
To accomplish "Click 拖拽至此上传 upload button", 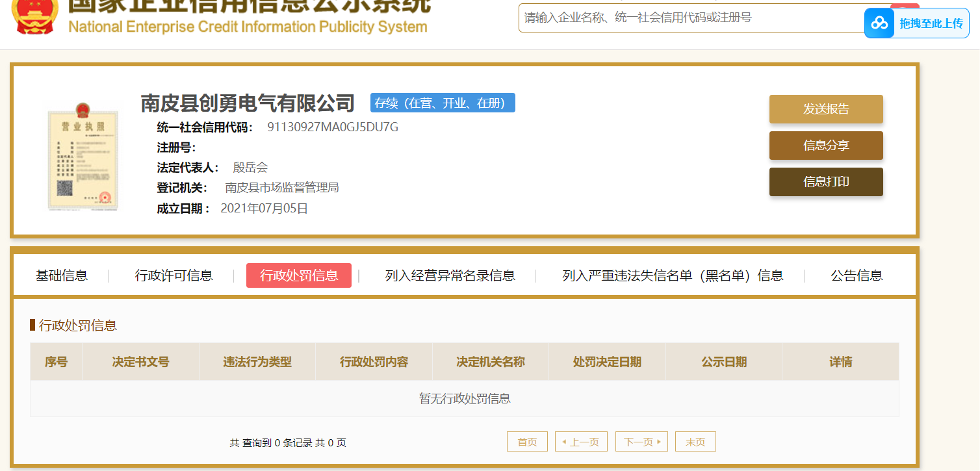I will point(917,23).
